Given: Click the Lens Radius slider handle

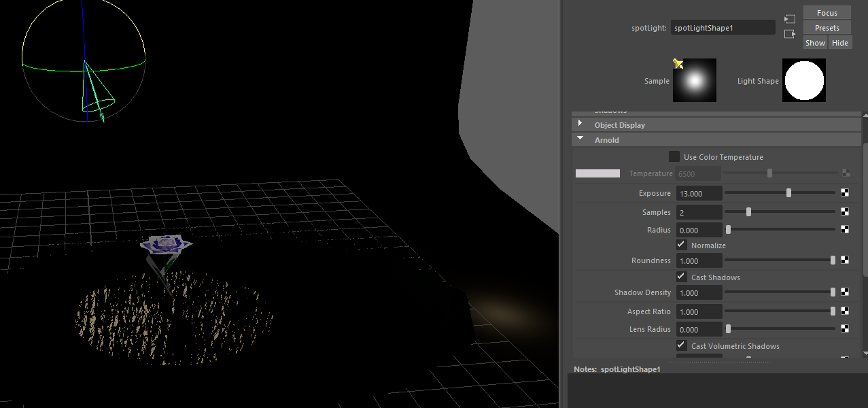Looking at the screenshot, I should click(x=728, y=328).
